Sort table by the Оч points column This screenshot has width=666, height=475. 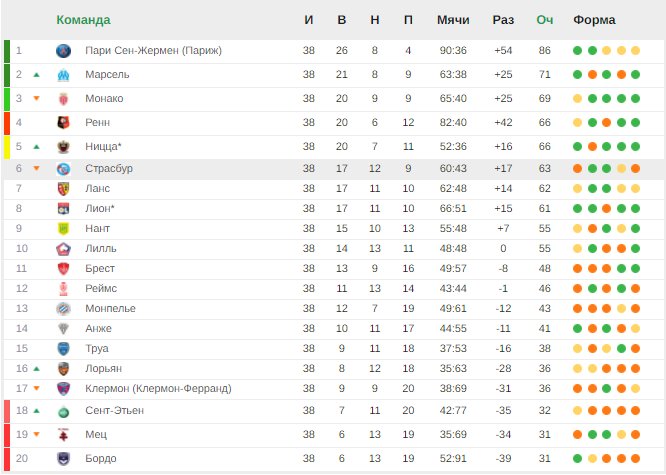click(x=545, y=20)
